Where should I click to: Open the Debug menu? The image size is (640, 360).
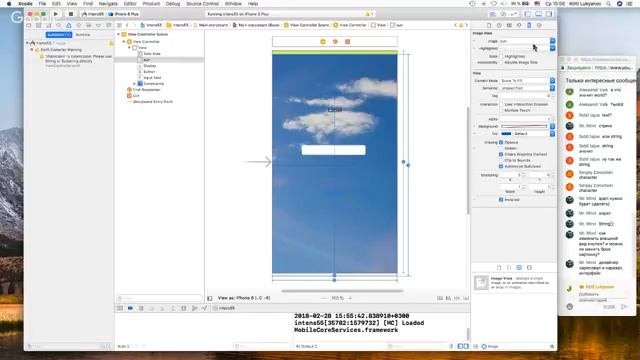(x=173, y=4)
